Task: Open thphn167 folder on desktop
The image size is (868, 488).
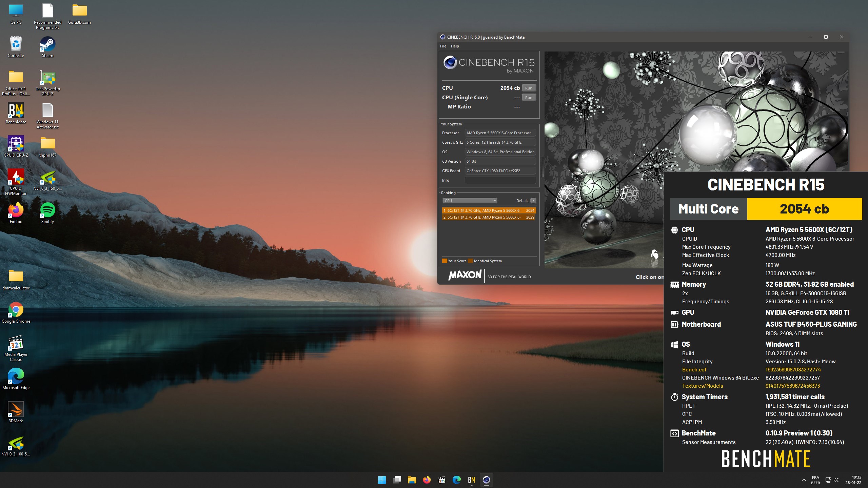Action: (x=47, y=146)
